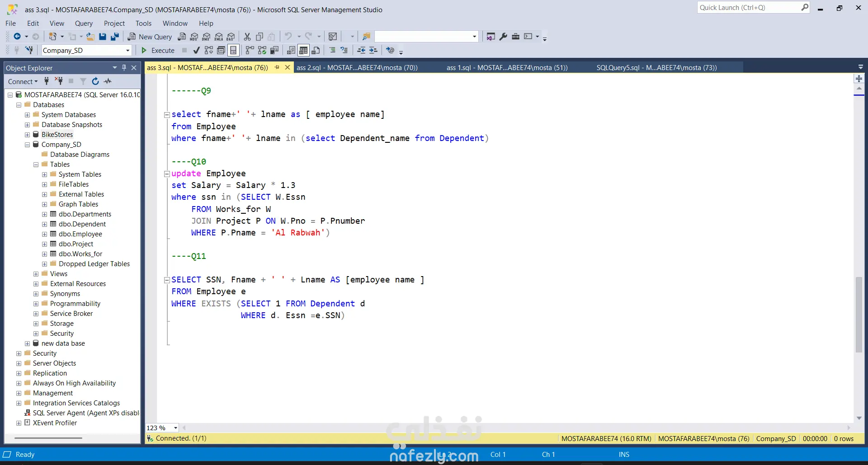Click the Disconnect plug icon in Object Explorer
This screenshot has width=868, height=465.
click(x=59, y=81)
